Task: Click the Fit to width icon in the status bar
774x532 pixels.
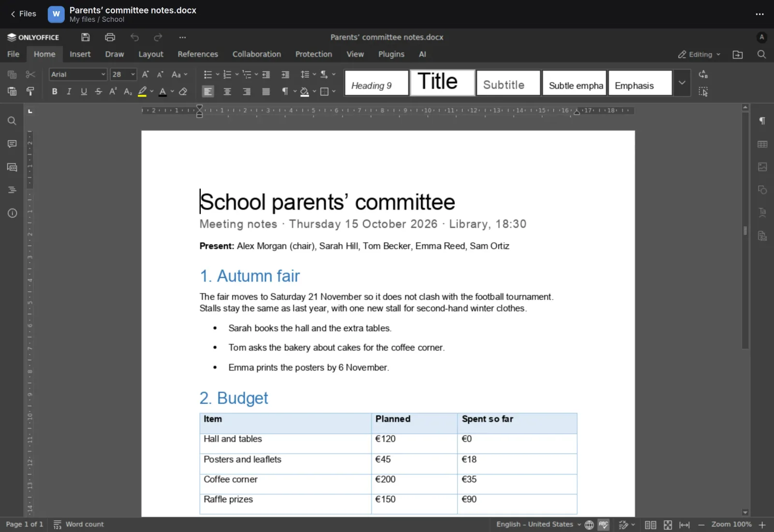Action: 685,525
